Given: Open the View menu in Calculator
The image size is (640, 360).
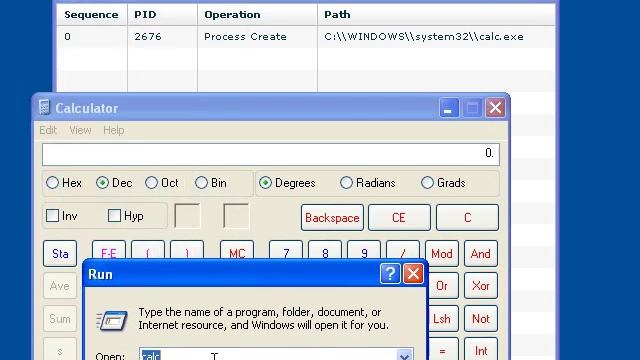Looking at the screenshot, I should 80,130.
